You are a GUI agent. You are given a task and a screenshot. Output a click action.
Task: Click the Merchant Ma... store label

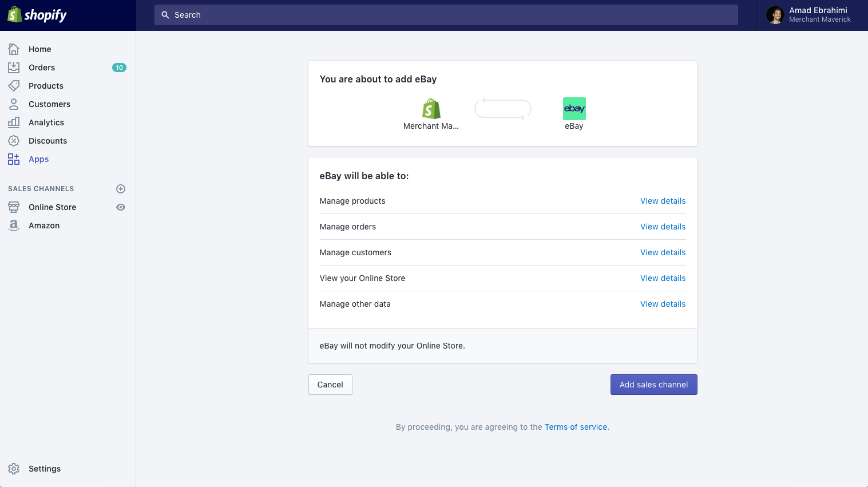point(431,126)
